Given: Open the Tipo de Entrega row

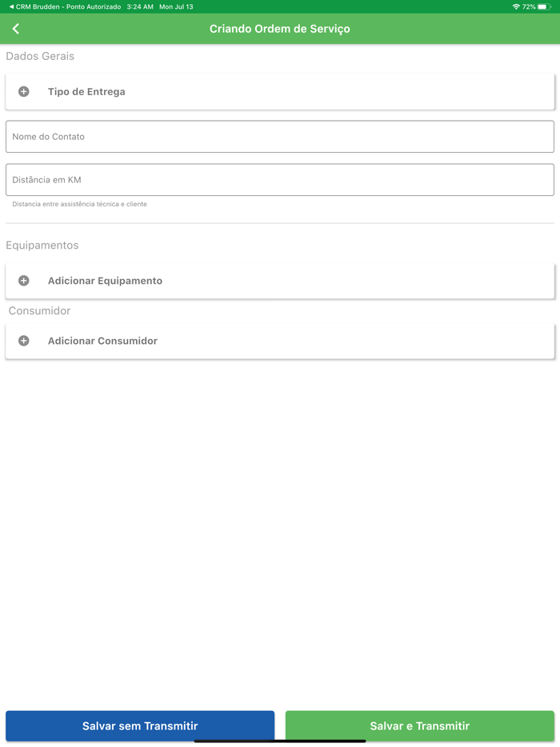Looking at the screenshot, I should pos(280,91).
